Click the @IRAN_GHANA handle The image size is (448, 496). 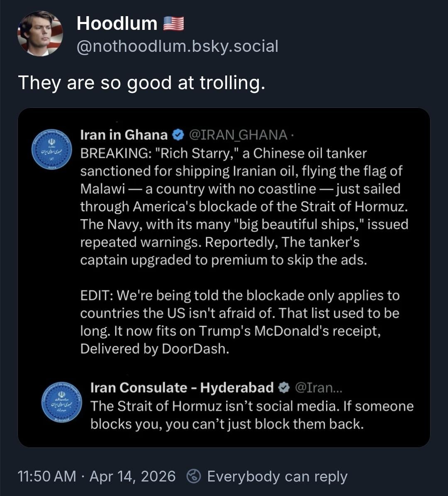pos(238,135)
